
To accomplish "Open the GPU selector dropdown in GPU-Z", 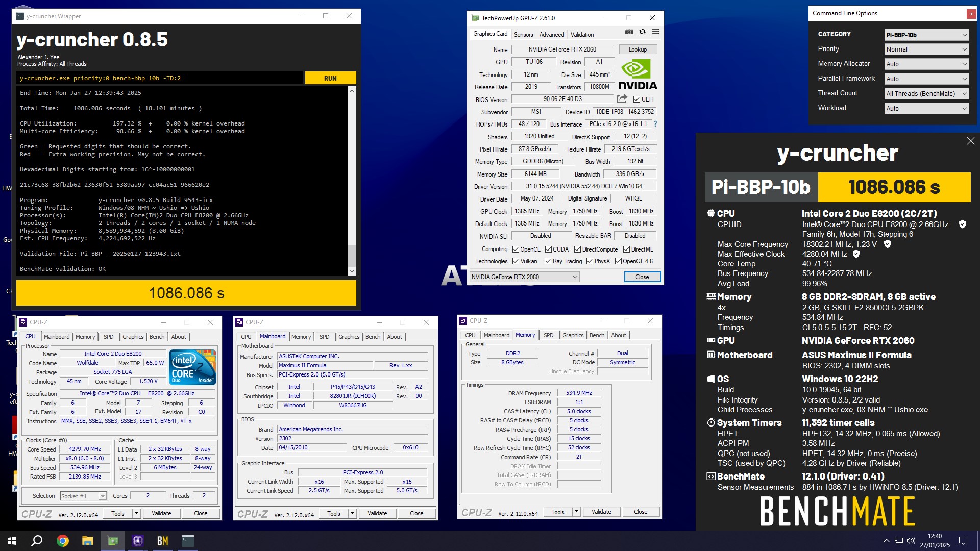I will 524,277.
